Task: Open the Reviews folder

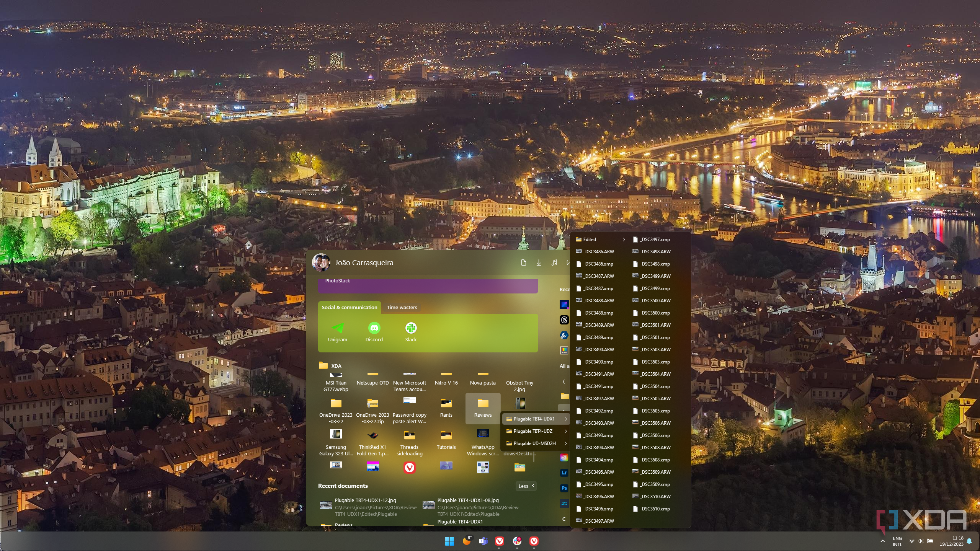Action: click(x=483, y=408)
